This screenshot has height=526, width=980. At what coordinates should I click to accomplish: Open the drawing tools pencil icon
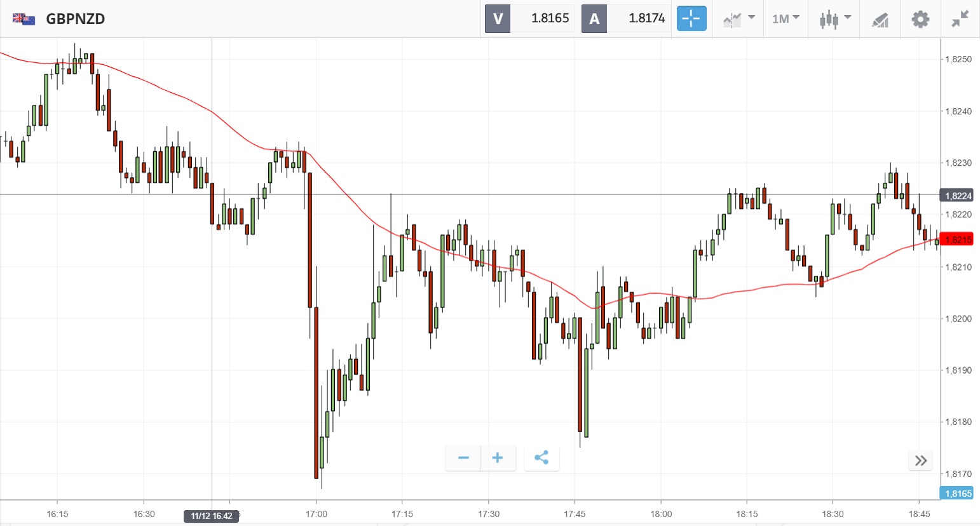click(x=880, y=20)
